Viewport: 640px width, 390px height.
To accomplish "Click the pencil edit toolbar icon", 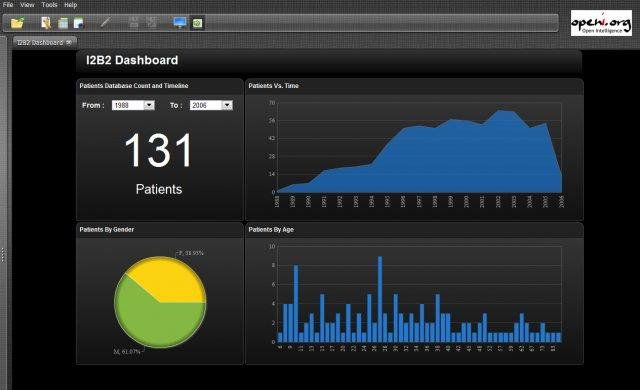I will pyautogui.click(x=105, y=22).
